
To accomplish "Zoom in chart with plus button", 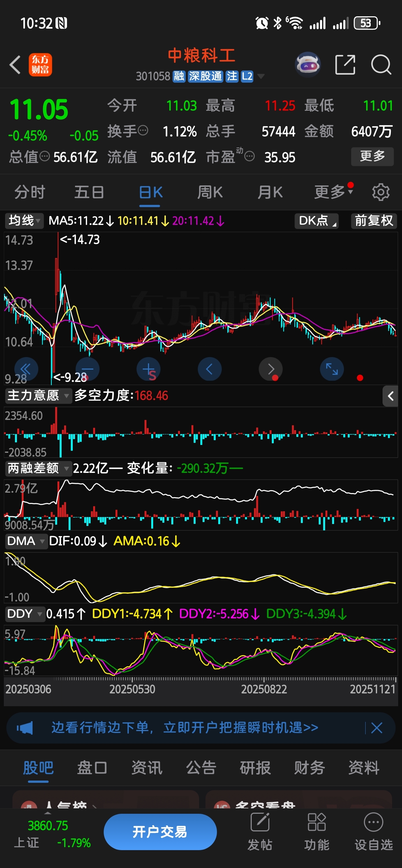I will 149,369.
